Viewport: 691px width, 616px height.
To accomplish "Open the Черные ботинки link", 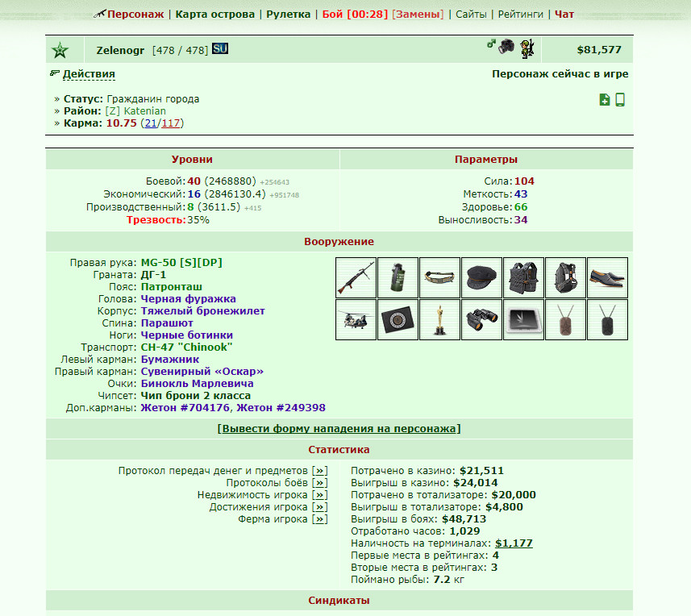I will click(x=187, y=335).
